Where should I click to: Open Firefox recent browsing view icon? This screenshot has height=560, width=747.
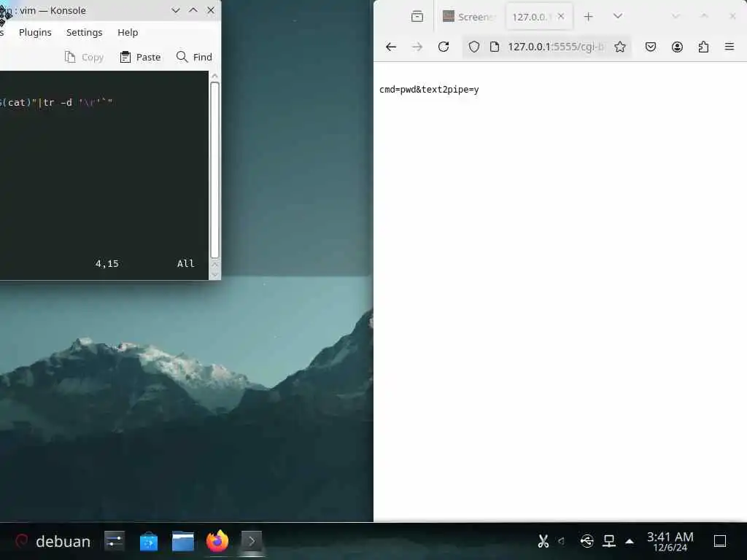(417, 17)
